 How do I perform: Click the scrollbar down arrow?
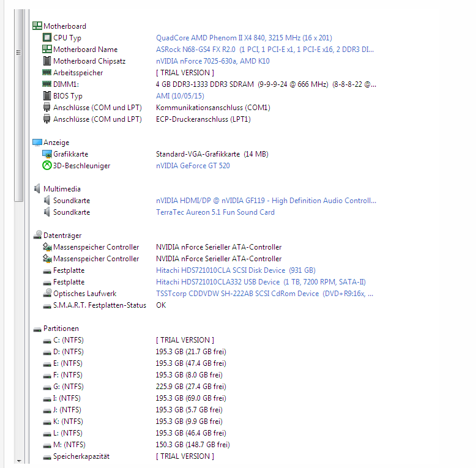pos(19,461)
